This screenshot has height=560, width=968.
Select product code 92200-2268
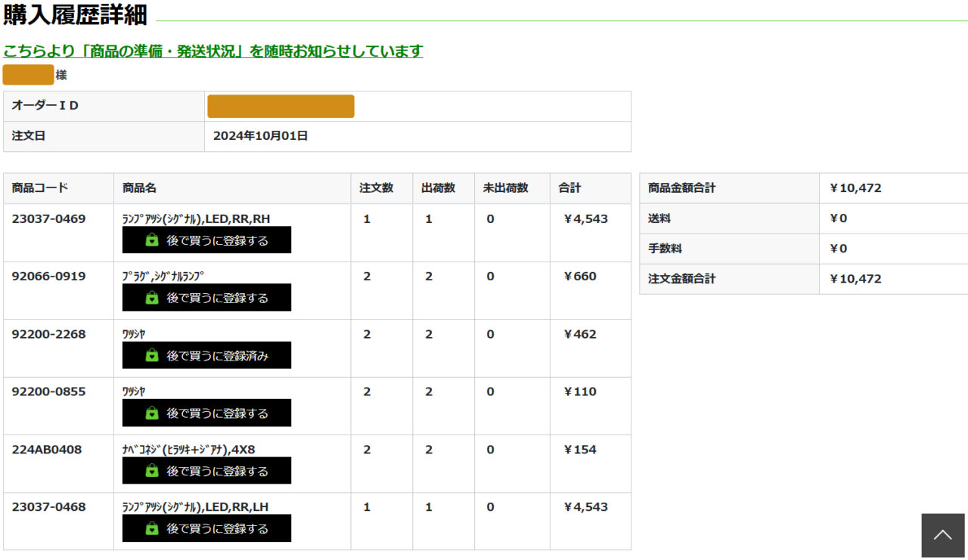pyautogui.click(x=48, y=334)
